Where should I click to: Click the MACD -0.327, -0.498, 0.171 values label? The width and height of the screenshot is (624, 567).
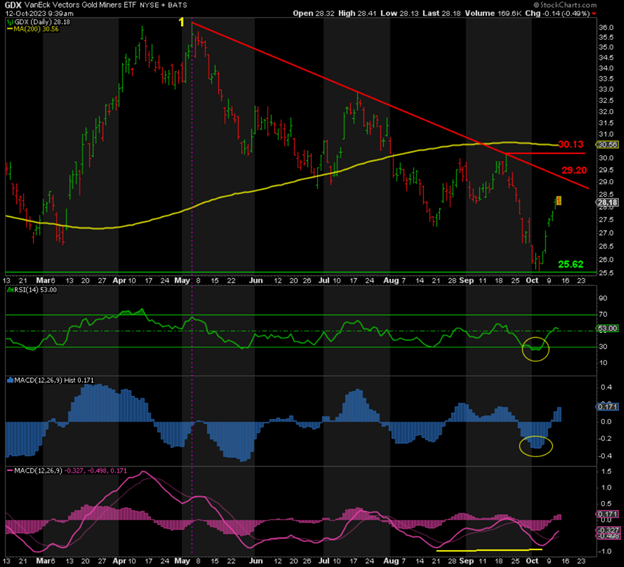point(96,471)
